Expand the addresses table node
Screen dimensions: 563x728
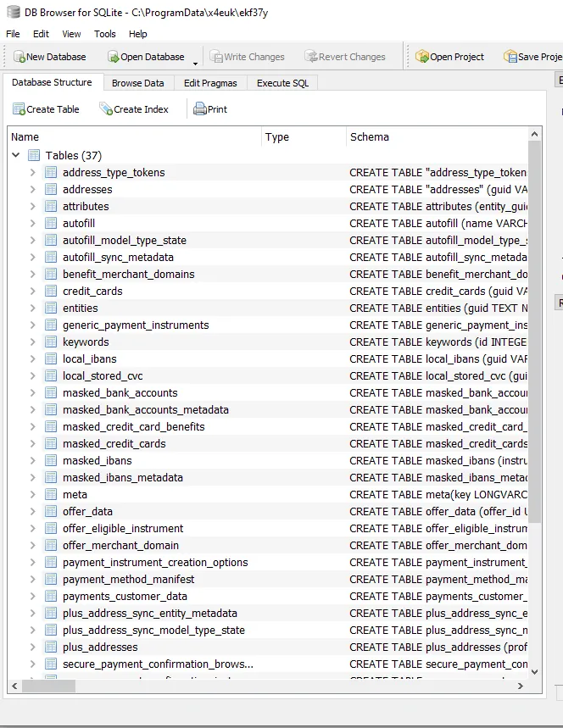33,190
